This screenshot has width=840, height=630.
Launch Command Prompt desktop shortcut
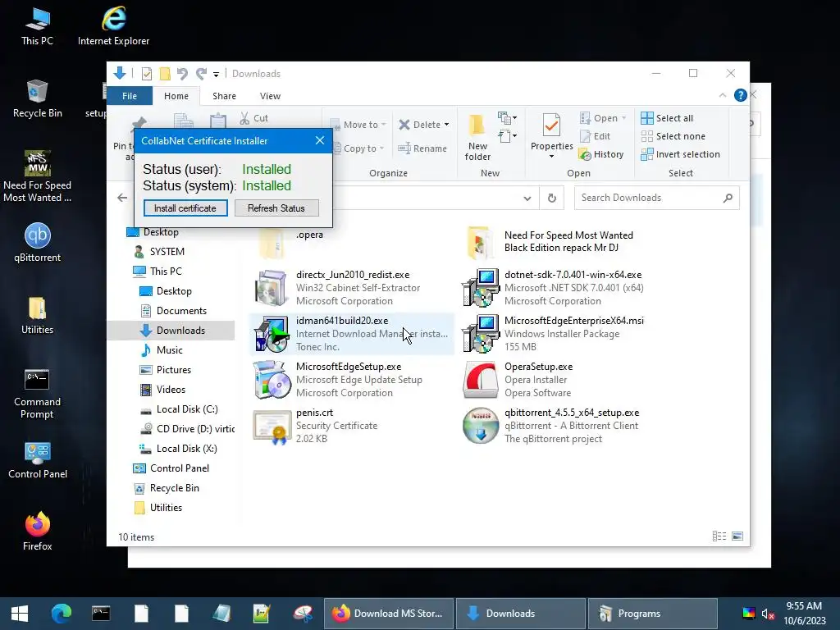(x=37, y=394)
